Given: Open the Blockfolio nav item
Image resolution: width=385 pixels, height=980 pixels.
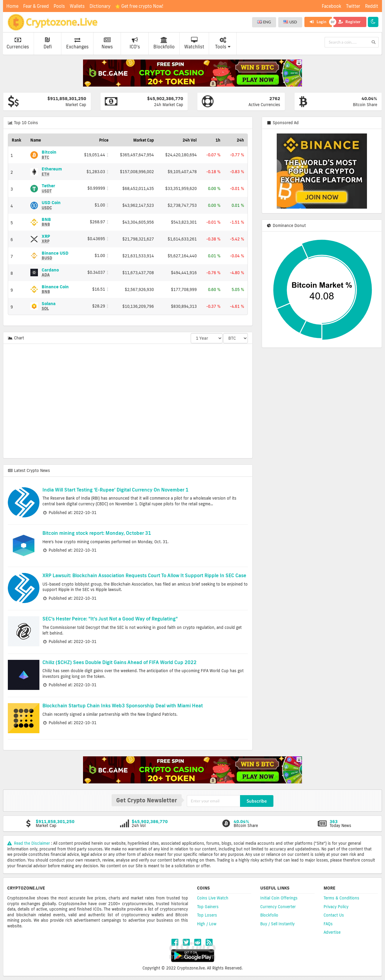Looking at the screenshot, I should [x=164, y=43].
